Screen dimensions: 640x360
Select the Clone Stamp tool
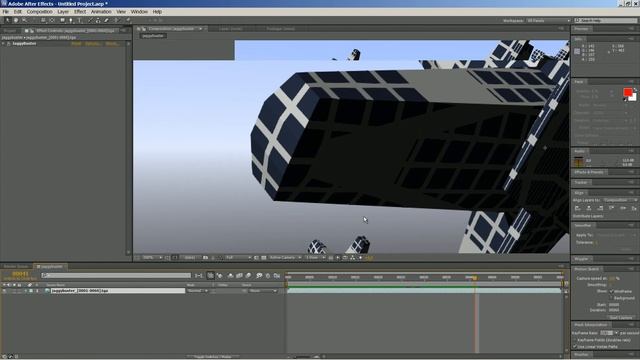[x=98, y=20]
